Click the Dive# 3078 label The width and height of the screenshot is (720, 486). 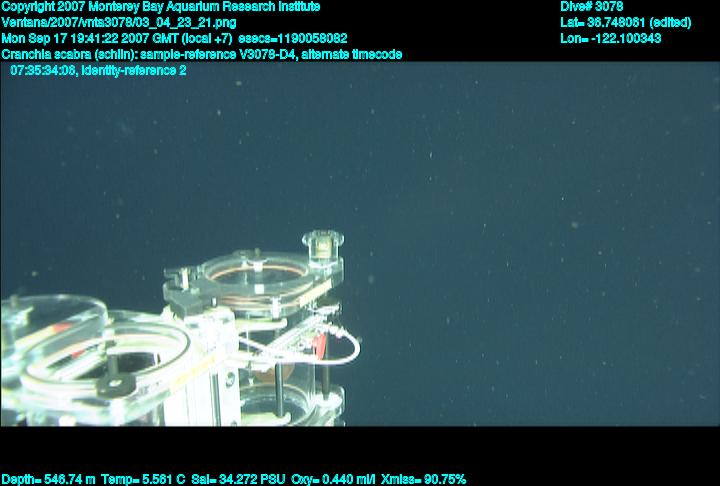[592, 7]
